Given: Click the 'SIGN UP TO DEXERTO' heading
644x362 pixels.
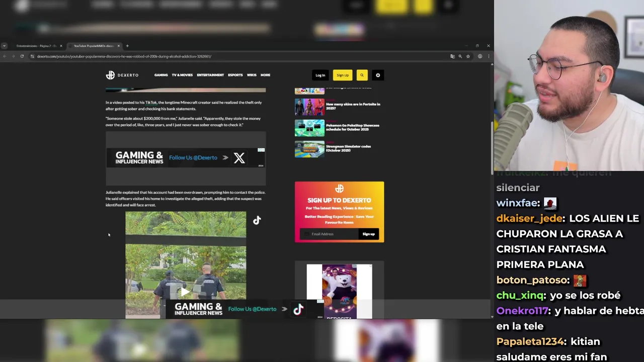Looking at the screenshot, I should pyautogui.click(x=339, y=200).
